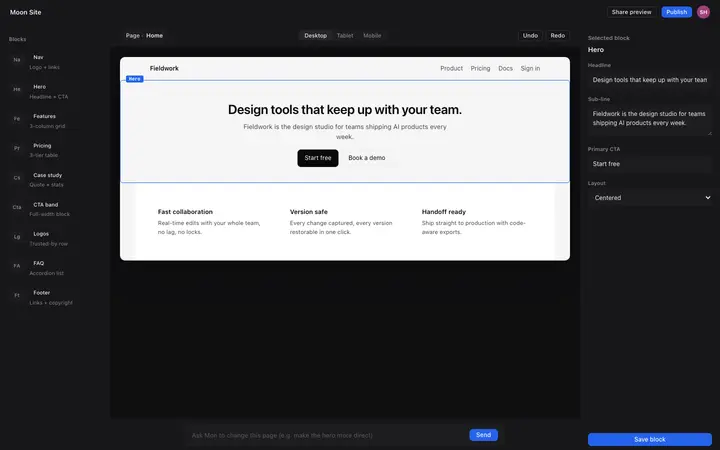Switch to Tablet preview tab
The image size is (720, 450).
click(345, 35)
